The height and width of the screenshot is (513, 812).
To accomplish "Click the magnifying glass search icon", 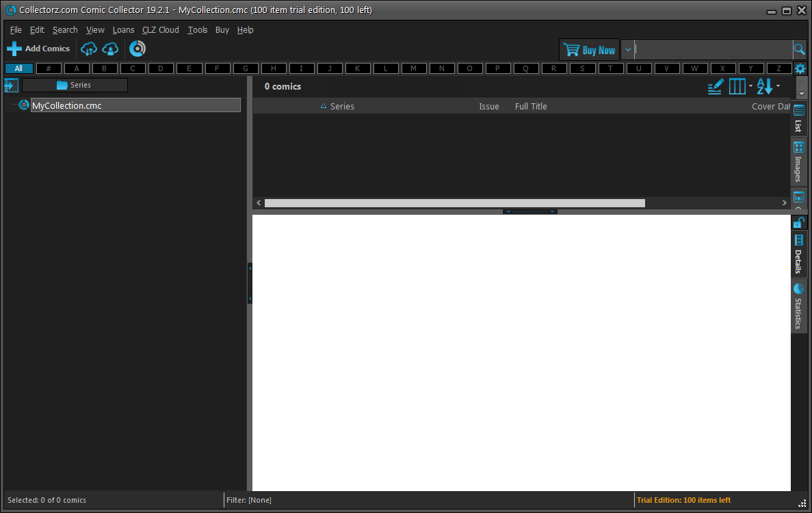I will point(799,50).
